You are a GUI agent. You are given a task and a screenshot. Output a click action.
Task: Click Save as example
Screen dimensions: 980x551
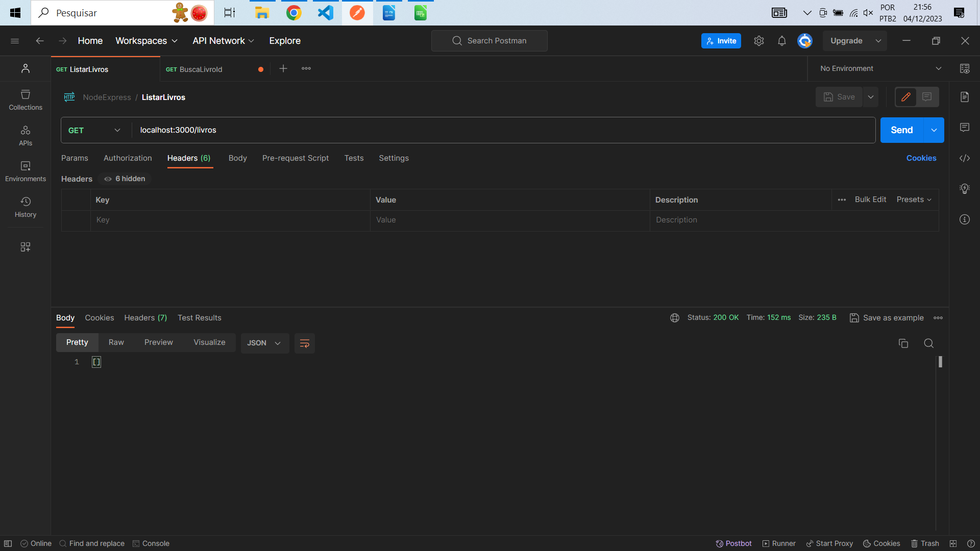887,318
